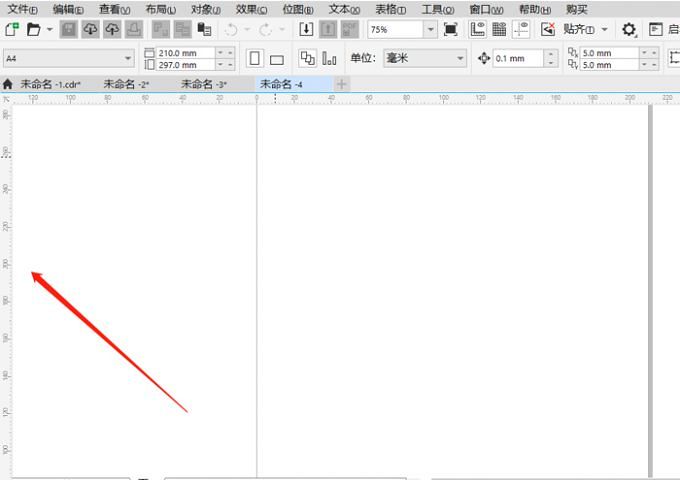The height and width of the screenshot is (480, 680).
Task: Click the page height 297.0 mm field
Action: (185, 65)
